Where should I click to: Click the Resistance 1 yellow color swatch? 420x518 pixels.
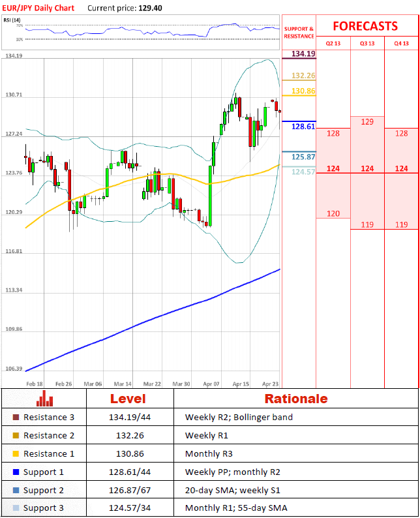[16, 453]
